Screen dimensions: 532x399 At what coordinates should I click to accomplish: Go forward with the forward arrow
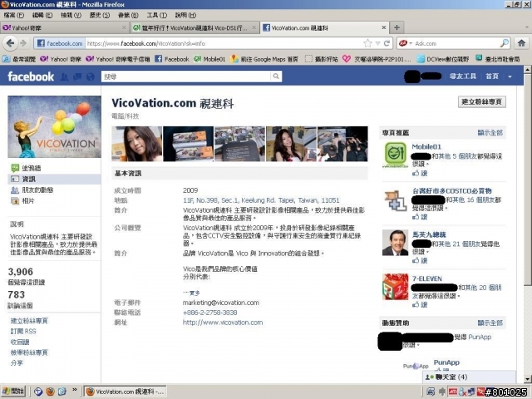click(23, 43)
